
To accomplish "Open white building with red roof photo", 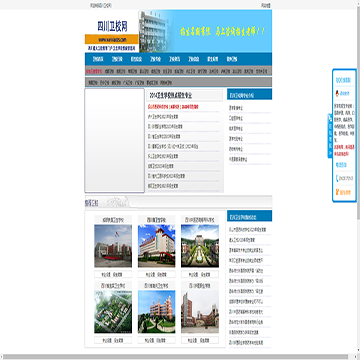I will (157, 246).
